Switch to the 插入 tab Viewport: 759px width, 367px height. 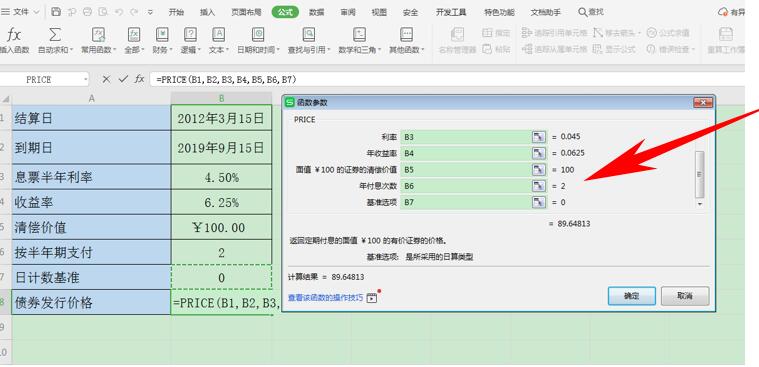207,13
